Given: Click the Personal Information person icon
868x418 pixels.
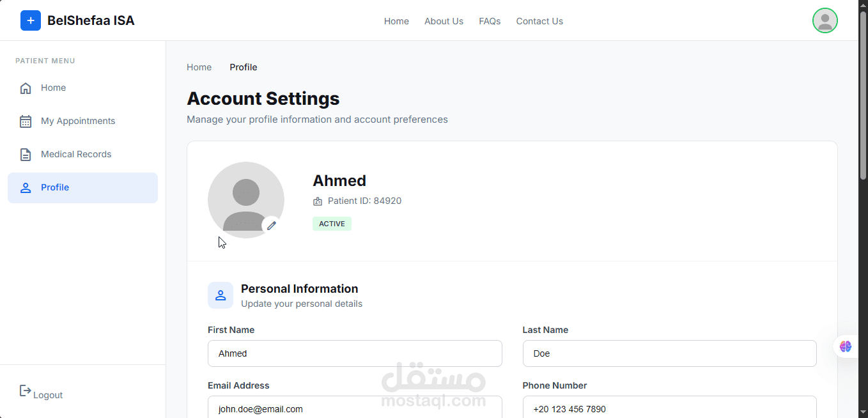Looking at the screenshot, I should pos(221,295).
